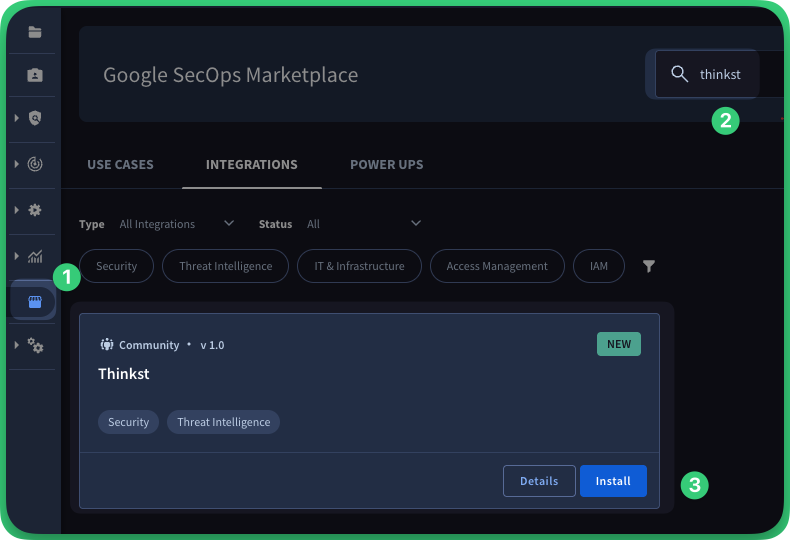The height and width of the screenshot is (540, 790).
Task: Select the Marketplace storefront sidebar icon
Action: 35,302
